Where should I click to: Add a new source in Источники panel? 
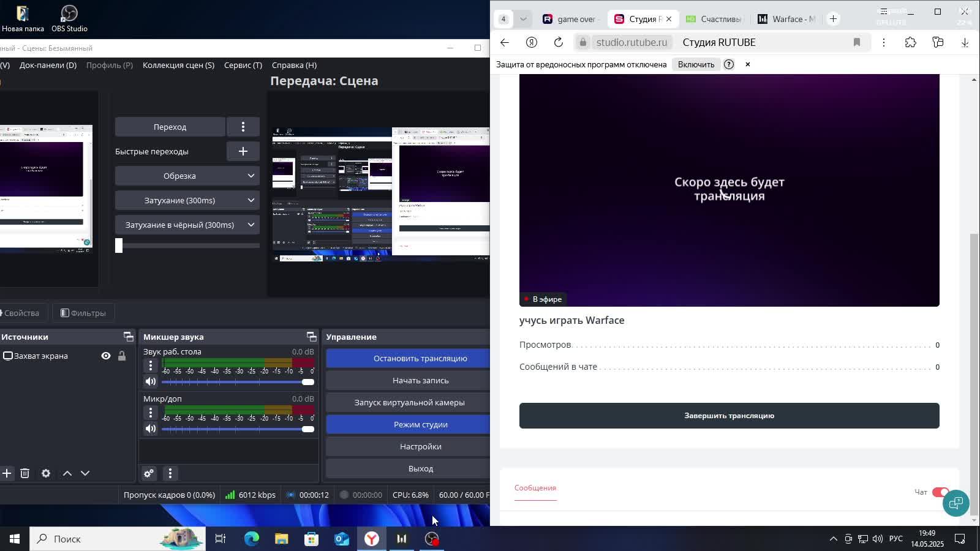[6, 473]
